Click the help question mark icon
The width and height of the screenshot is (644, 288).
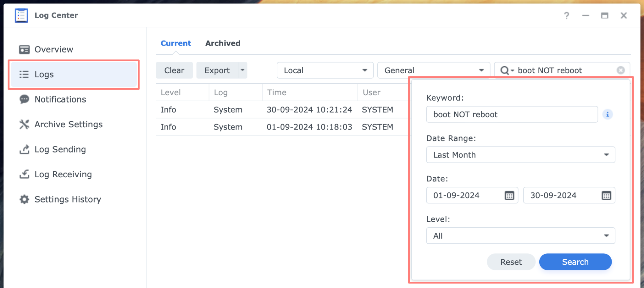point(567,15)
